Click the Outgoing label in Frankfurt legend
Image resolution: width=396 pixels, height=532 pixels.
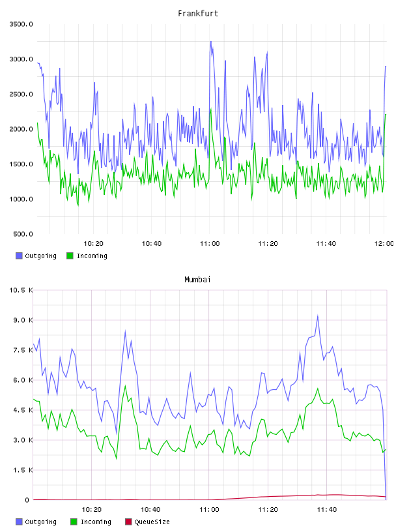tap(40, 256)
